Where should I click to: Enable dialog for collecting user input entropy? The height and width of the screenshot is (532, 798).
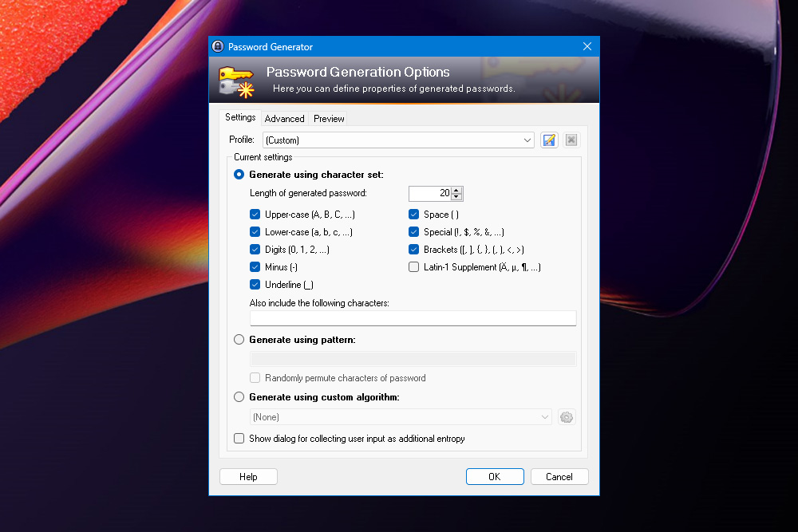point(239,438)
